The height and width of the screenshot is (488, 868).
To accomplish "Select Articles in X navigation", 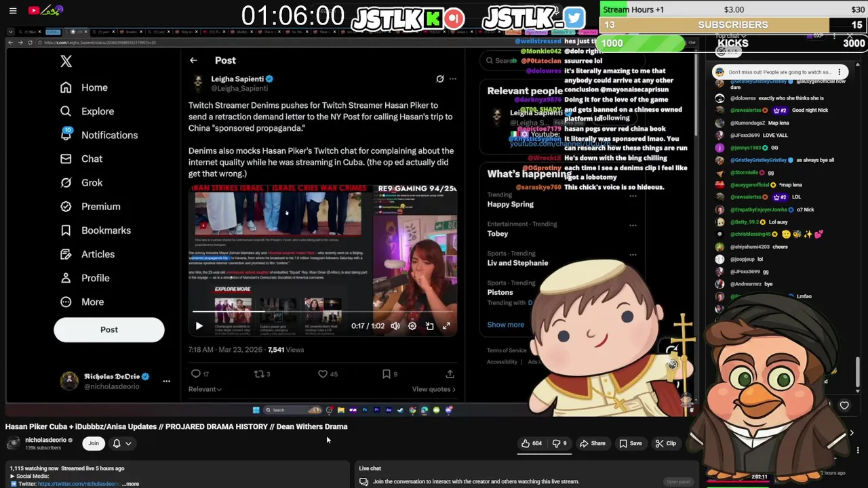I will click(x=87, y=254).
